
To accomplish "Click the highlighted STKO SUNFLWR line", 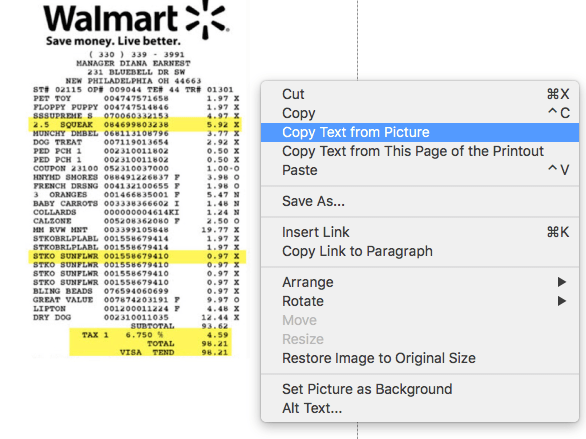I will pyautogui.click(x=137, y=256).
